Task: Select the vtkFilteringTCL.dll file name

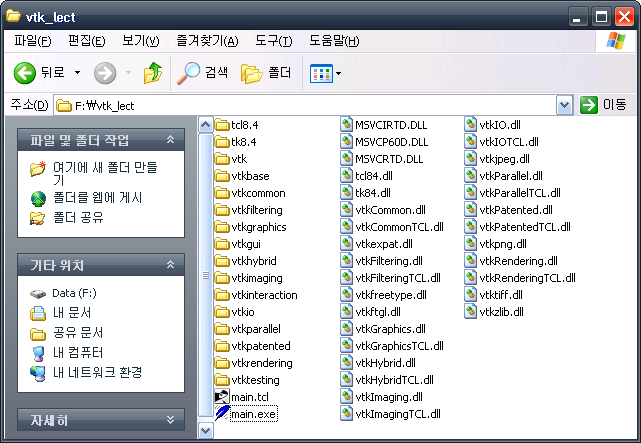Action: click(x=398, y=278)
